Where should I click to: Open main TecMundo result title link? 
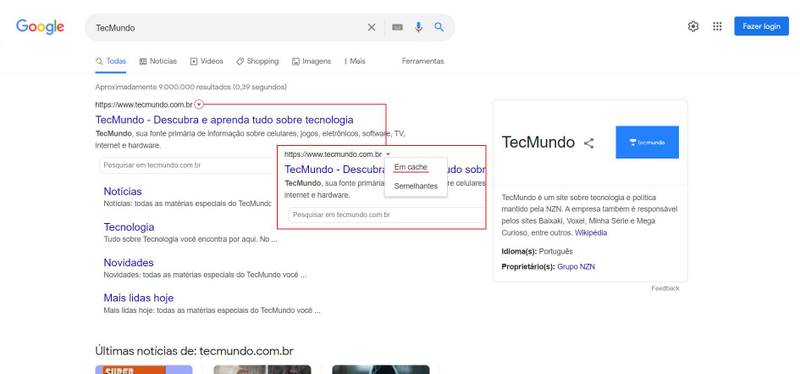coord(224,120)
